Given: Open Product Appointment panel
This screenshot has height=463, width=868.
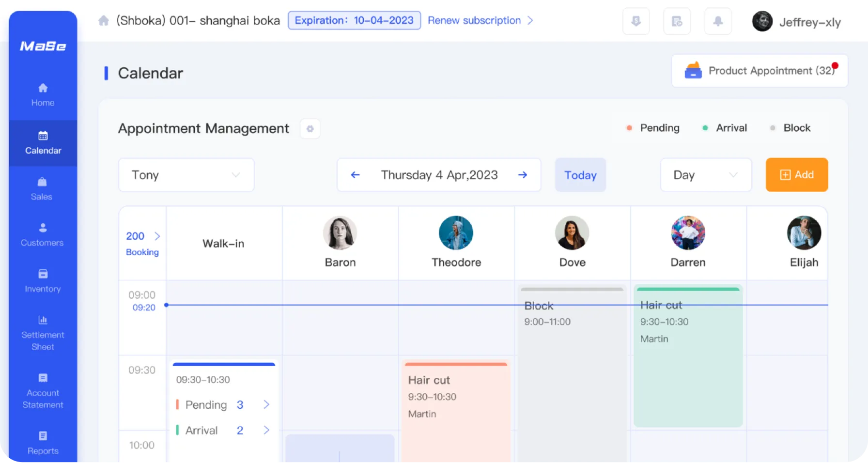Looking at the screenshot, I should pos(759,71).
